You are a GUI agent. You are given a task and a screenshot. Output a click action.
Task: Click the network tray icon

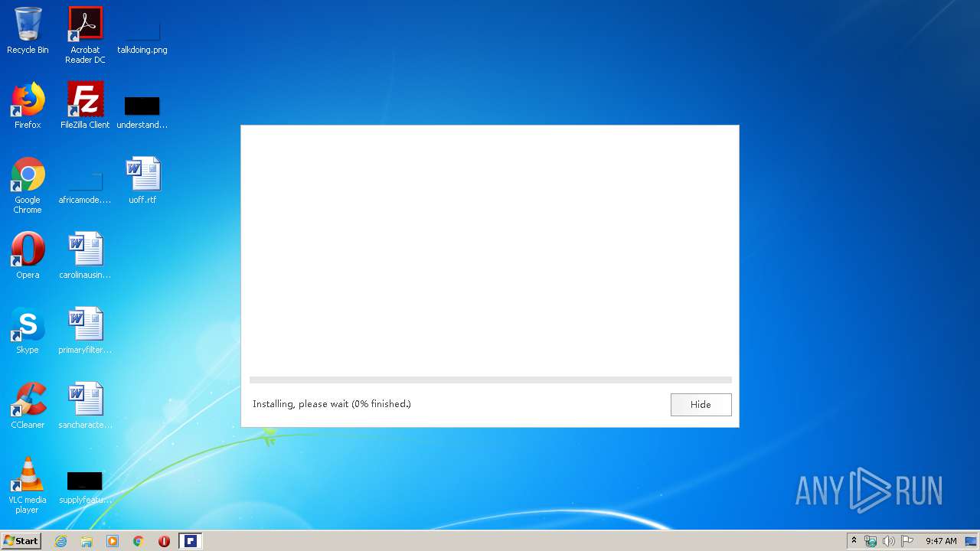click(871, 541)
